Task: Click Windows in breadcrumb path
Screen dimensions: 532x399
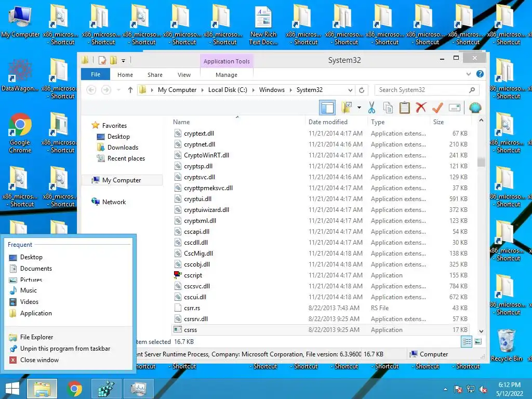Action: coord(272,90)
